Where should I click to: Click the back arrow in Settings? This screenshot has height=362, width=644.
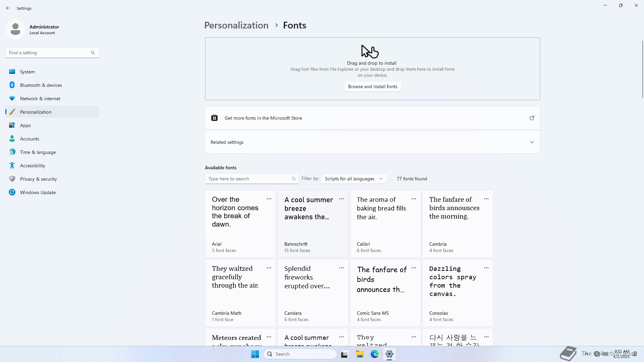coord(8,8)
